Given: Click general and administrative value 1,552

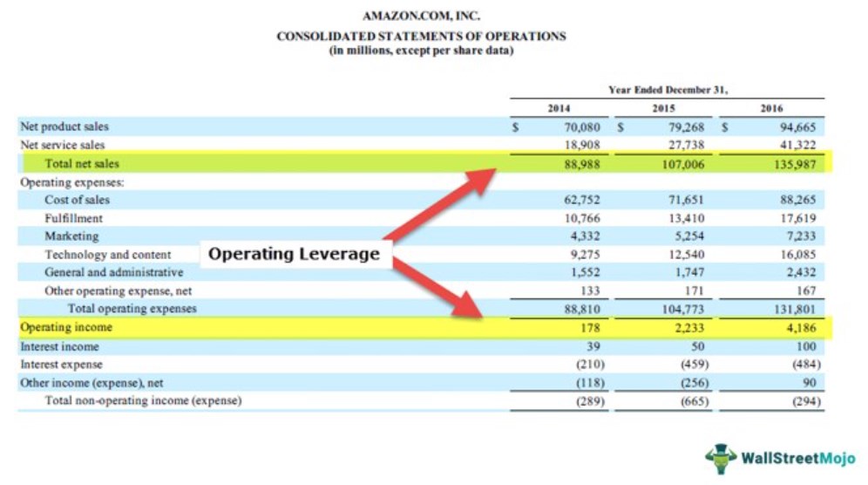Looking at the screenshot, I should coord(585,273).
